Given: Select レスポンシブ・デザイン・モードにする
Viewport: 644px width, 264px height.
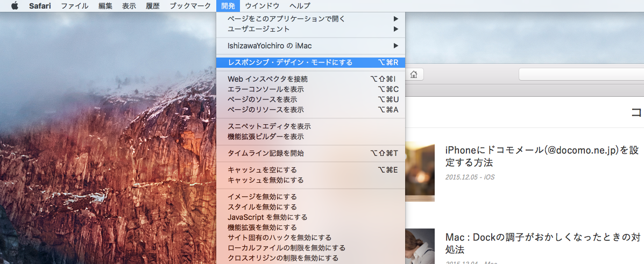Looking at the screenshot, I should 310,62.
